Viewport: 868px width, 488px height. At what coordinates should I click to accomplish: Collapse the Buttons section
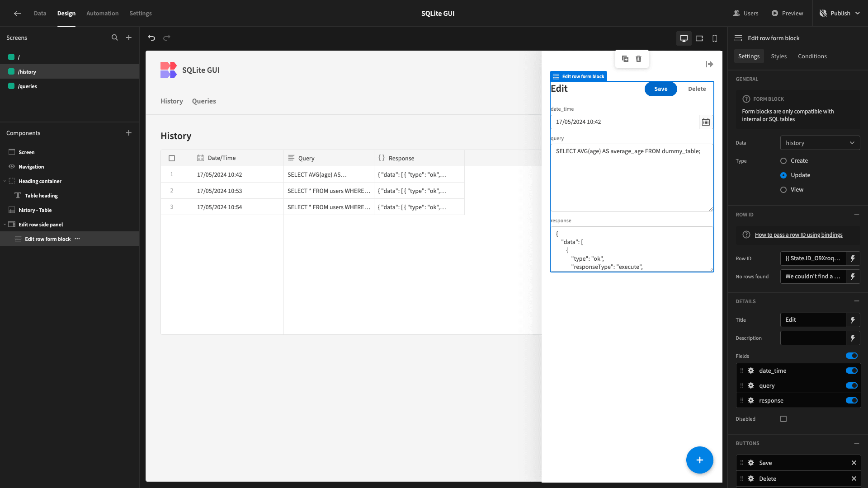point(857,443)
